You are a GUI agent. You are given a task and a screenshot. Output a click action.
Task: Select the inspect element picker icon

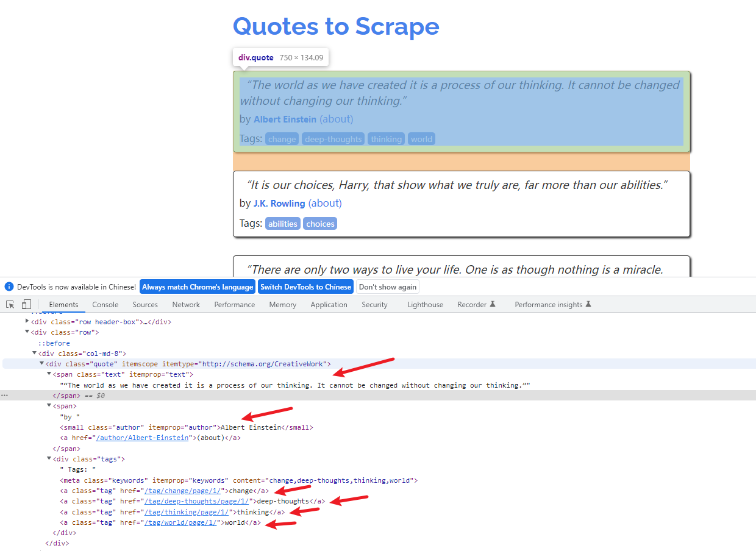(x=10, y=304)
